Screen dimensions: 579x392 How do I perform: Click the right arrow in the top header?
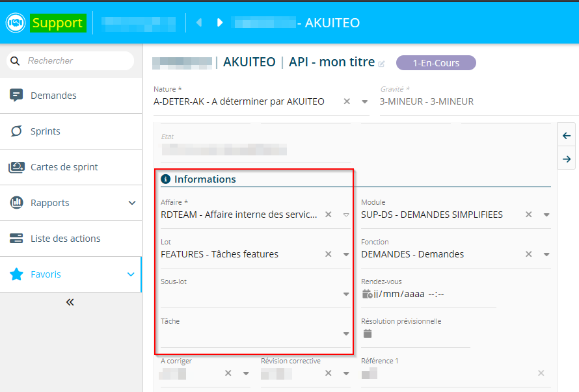[x=220, y=23]
